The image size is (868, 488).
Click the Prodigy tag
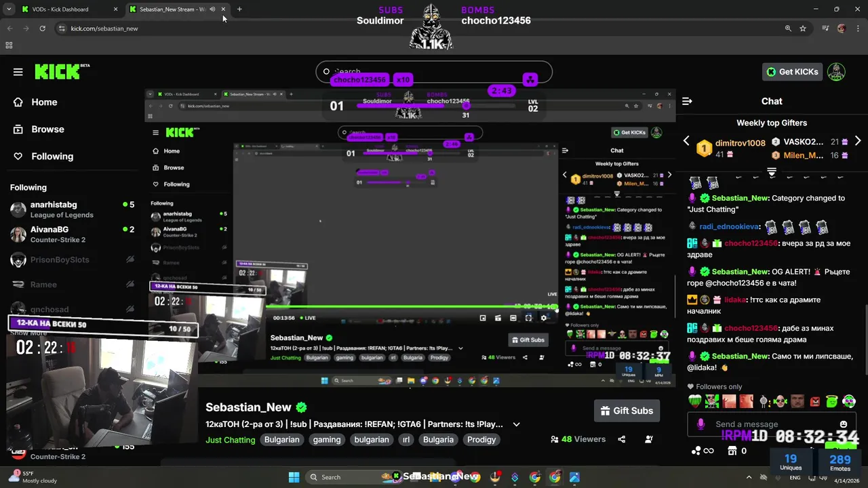coord(481,440)
